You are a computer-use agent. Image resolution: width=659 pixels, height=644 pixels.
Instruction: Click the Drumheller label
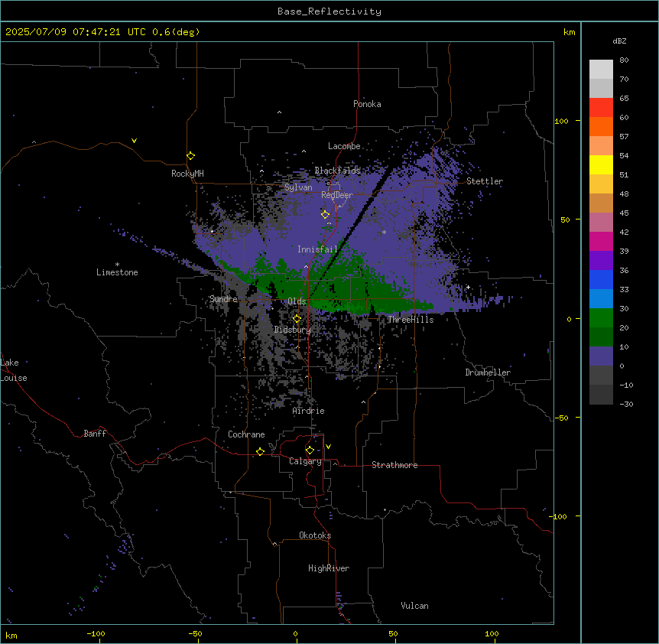click(488, 372)
